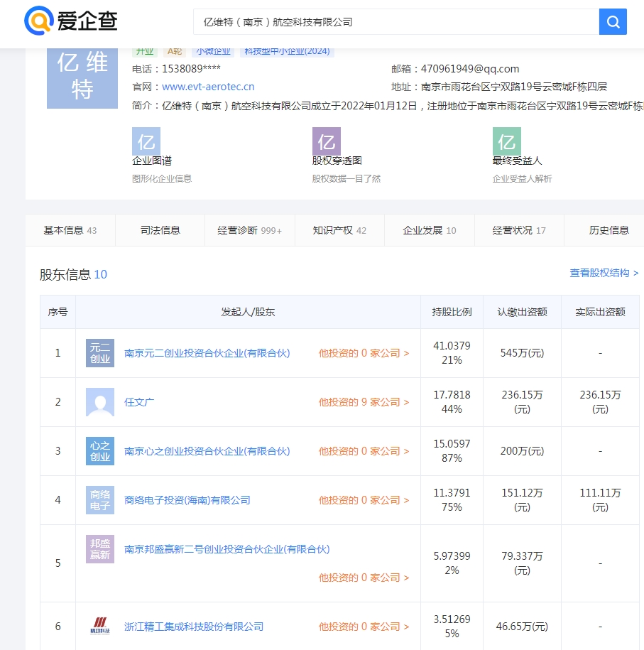
Task: Open 浙江精工集成科技股份有限公司 link
Action: click(x=194, y=627)
